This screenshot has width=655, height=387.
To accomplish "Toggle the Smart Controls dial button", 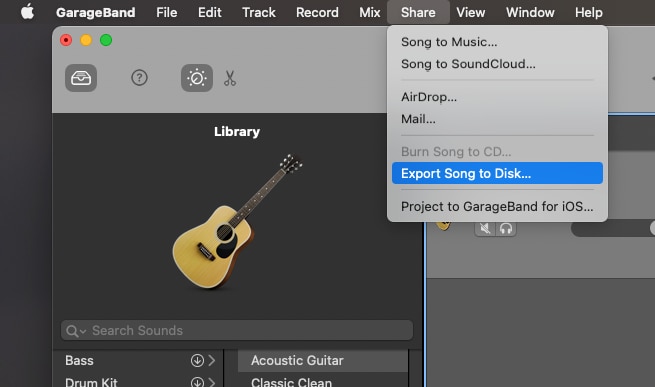I will coord(197,78).
